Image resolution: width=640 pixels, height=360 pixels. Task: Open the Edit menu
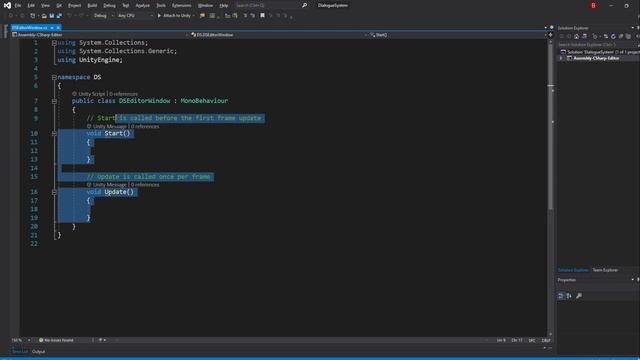31,6
